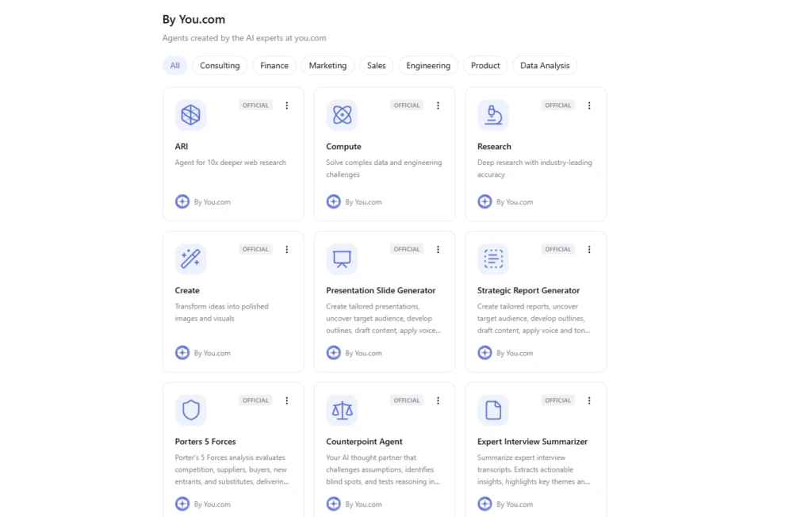Filter agents by Product
This screenshot has height=517, width=812.
click(485, 66)
